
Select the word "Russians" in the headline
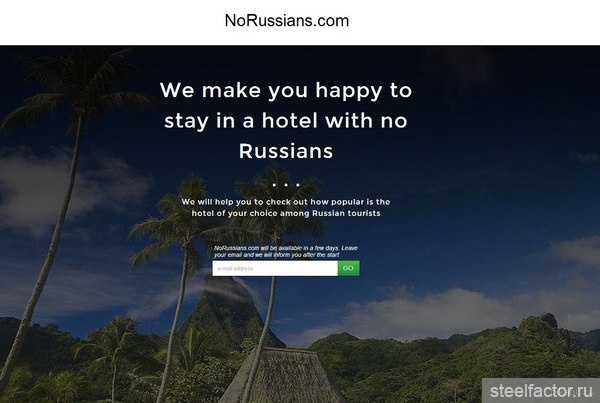pyautogui.click(x=286, y=151)
